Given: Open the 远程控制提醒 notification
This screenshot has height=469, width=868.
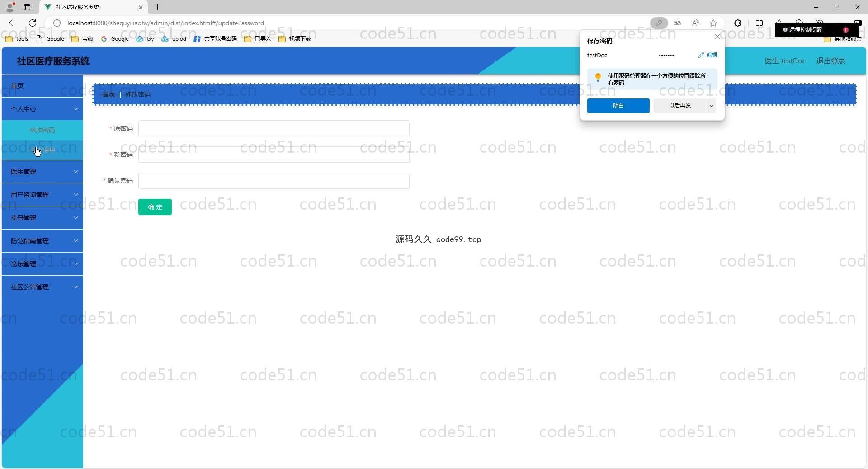Looking at the screenshot, I should 816,30.
